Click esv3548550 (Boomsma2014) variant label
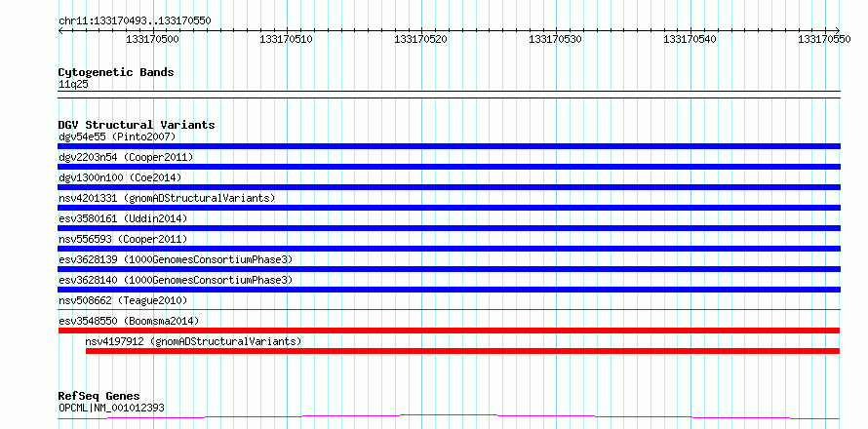This screenshot has width=868, height=429. 129,321
